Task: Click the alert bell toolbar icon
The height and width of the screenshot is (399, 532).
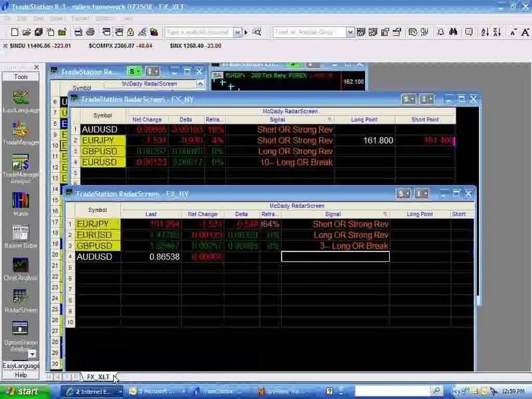Action: pyautogui.click(x=440, y=32)
